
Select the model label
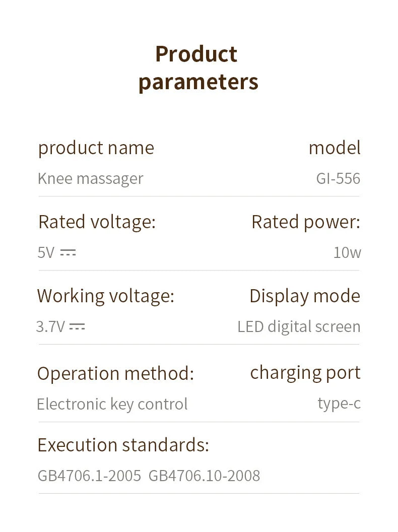(x=335, y=148)
